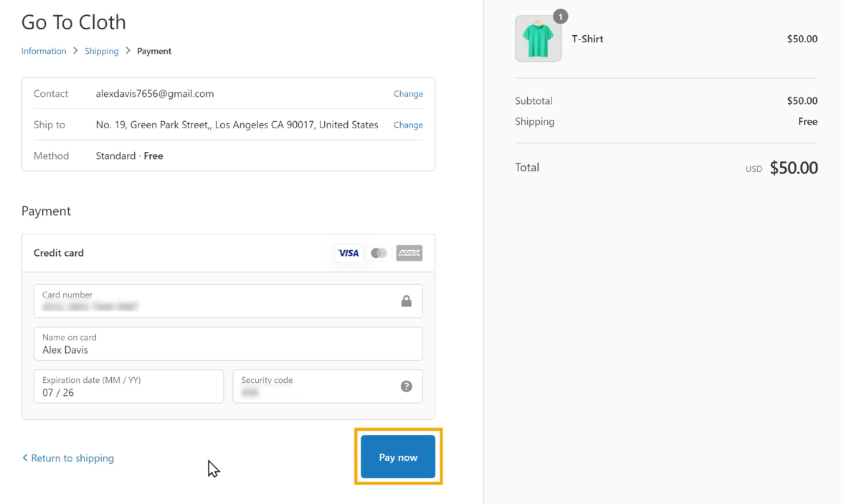Click the security code help question icon
Image resolution: width=844 pixels, height=504 pixels.
(407, 386)
